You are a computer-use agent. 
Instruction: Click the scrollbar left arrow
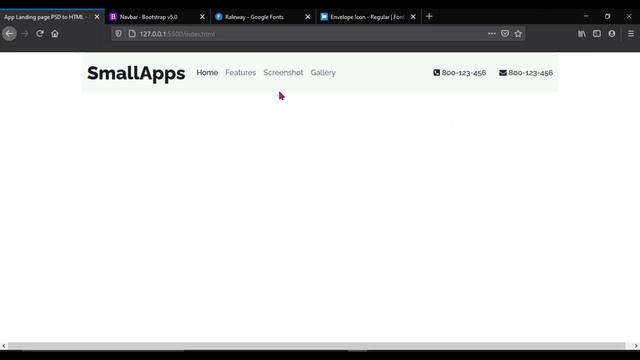click(x=4, y=346)
